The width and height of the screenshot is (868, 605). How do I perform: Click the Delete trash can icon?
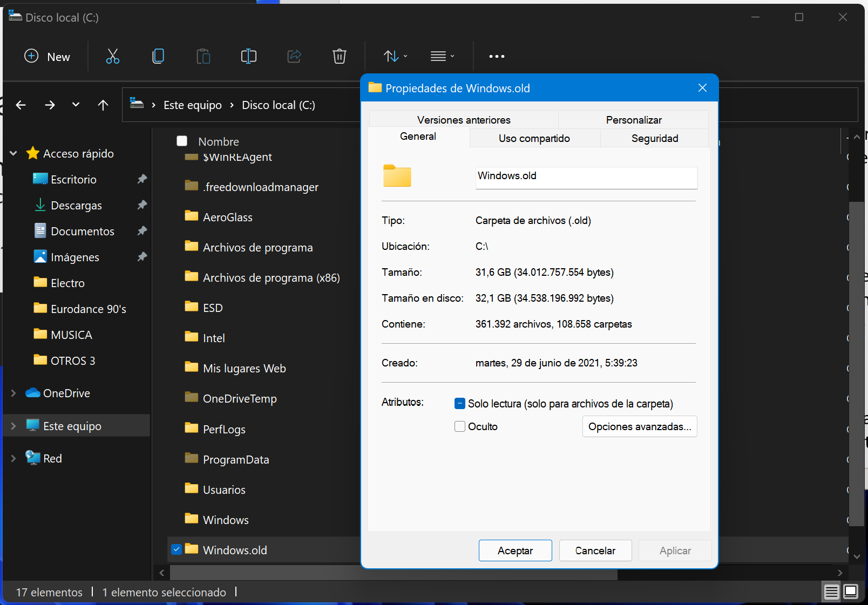pyautogui.click(x=339, y=56)
